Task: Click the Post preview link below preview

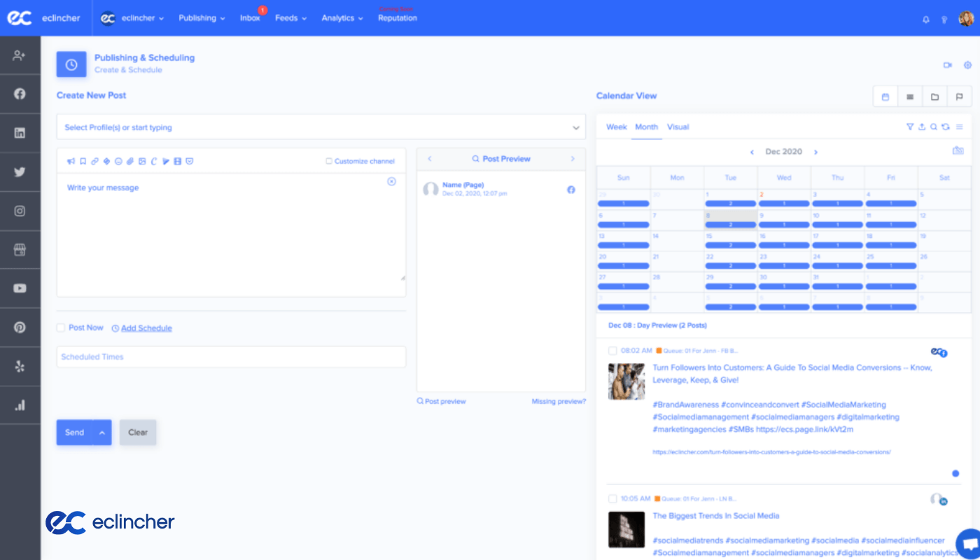Action: click(441, 401)
